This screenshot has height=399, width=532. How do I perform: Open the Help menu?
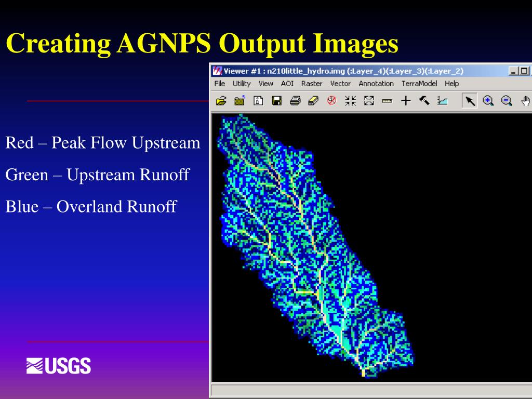[x=451, y=84]
